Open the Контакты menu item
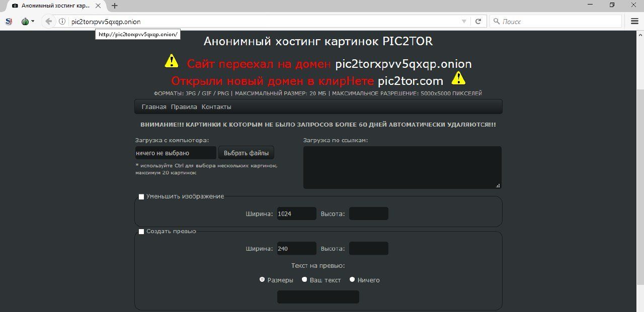Image resolution: width=644 pixels, height=312 pixels. pos(216,107)
